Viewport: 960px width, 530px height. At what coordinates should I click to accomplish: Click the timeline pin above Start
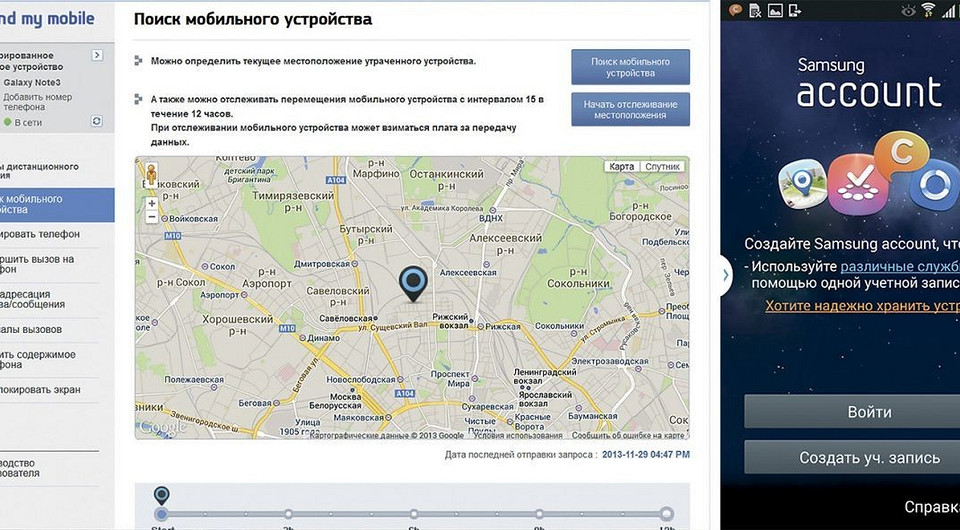pyautogui.click(x=161, y=495)
